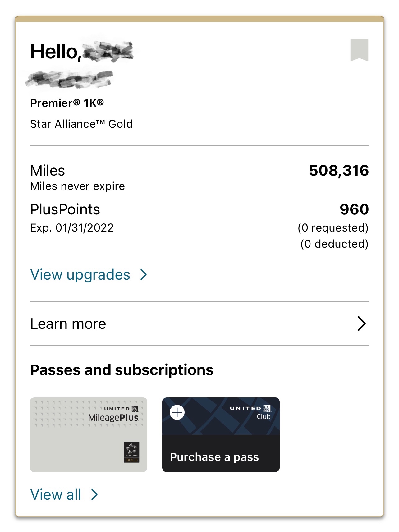Expand the Learn more row
The width and height of the screenshot is (399, 532).
(x=199, y=324)
